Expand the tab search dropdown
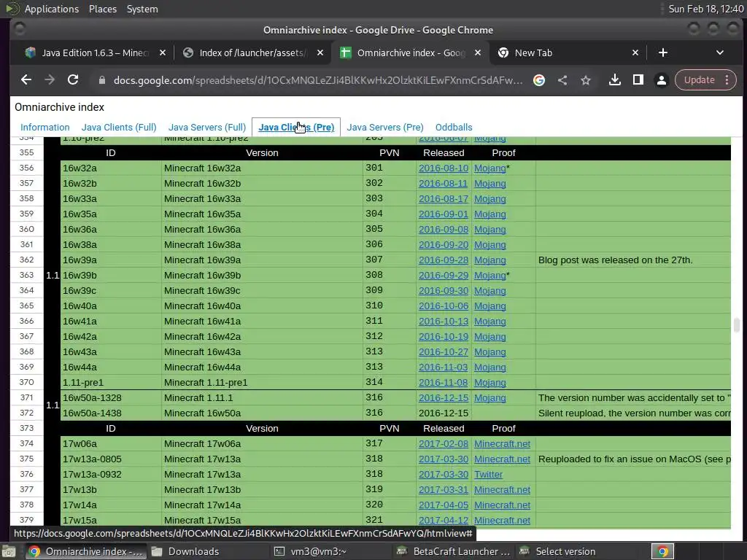Viewport: 747px width, 560px height. (720, 52)
